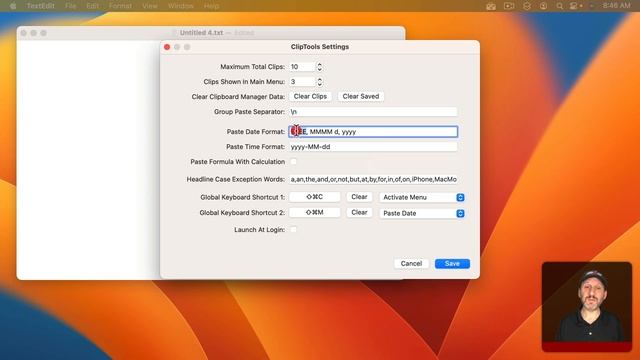Screen dimensions: 640x360
Task: Toggle the Launch At Login checkbox
Action: pos(293,229)
